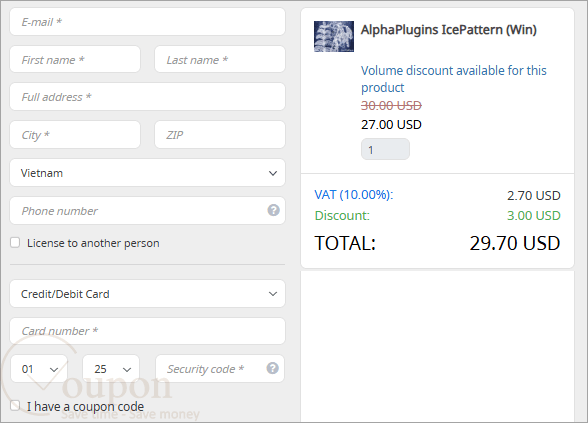
Task: Click the 29.70 USD total amount
Action: click(515, 243)
